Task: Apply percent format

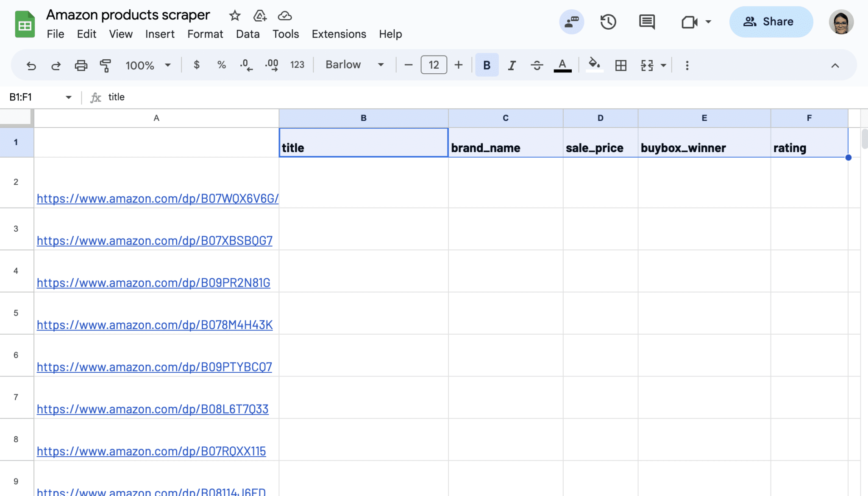Action: 221,65
